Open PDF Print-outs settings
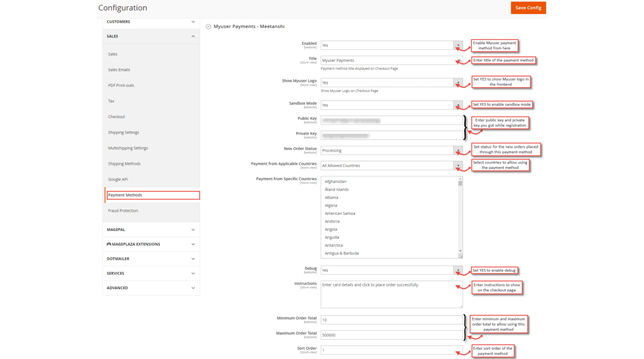The height and width of the screenshot is (359, 644). (121, 85)
